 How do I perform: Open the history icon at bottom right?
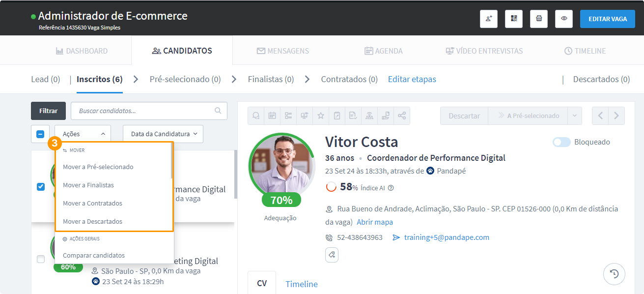[614, 274]
